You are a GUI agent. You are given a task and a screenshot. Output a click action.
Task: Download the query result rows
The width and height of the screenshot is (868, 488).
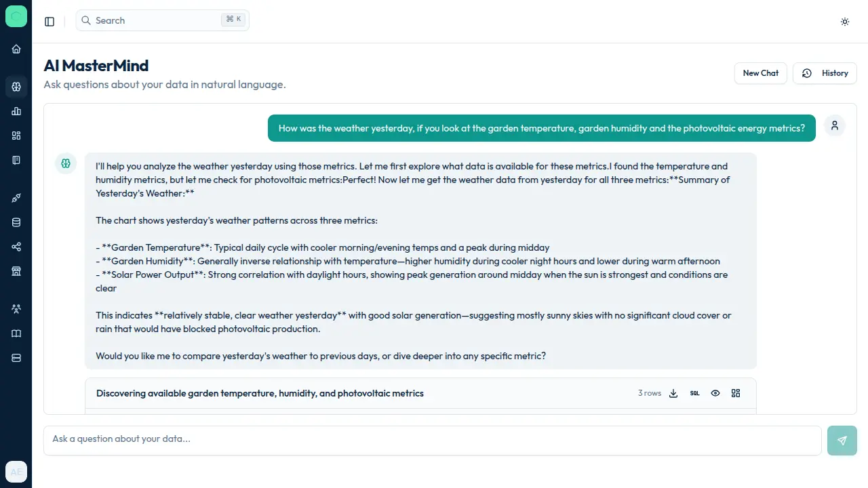pyautogui.click(x=673, y=393)
